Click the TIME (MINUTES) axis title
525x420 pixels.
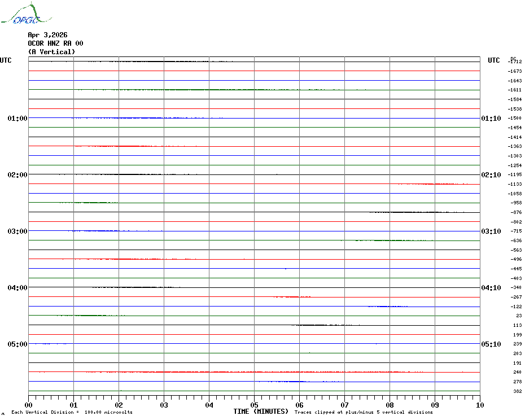click(261, 412)
